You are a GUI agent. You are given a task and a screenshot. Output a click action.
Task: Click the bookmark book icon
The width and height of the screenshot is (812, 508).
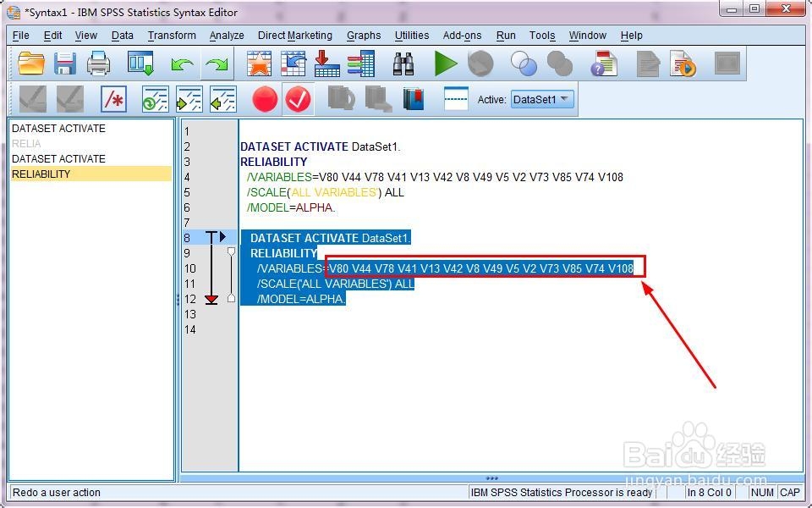click(x=414, y=99)
